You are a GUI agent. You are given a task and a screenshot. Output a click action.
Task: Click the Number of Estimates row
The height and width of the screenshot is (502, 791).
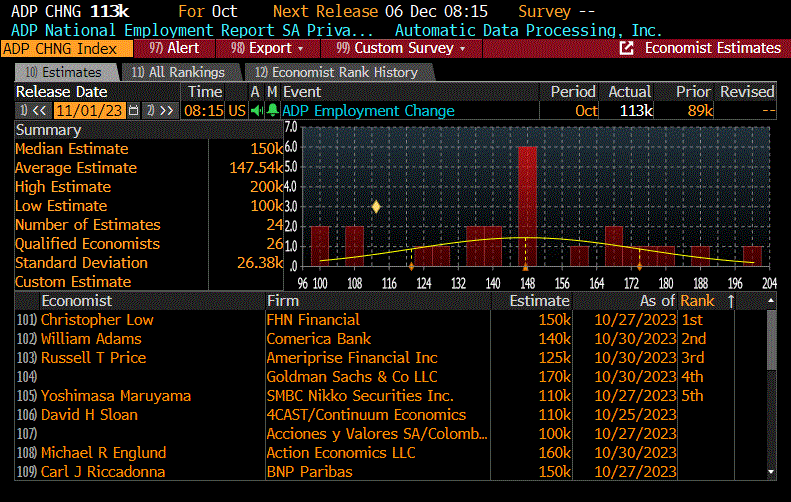[x=149, y=225]
